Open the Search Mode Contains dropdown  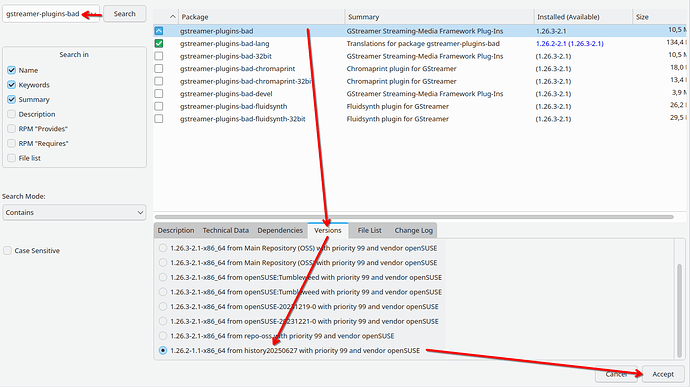pyautogui.click(x=74, y=212)
